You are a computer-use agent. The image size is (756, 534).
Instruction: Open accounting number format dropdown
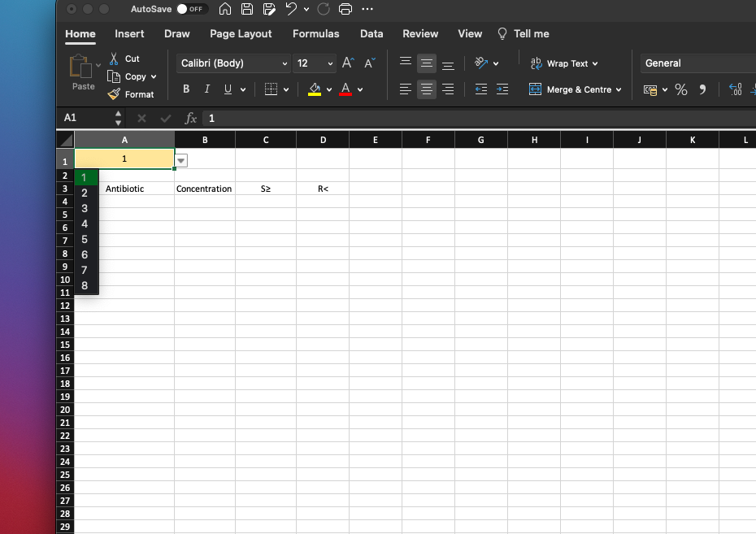[665, 89]
